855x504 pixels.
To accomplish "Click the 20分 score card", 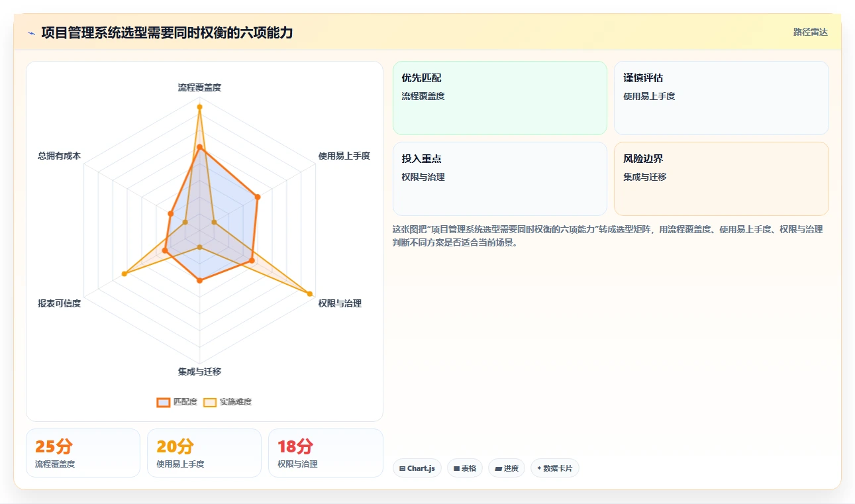I will click(x=204, y=453).
